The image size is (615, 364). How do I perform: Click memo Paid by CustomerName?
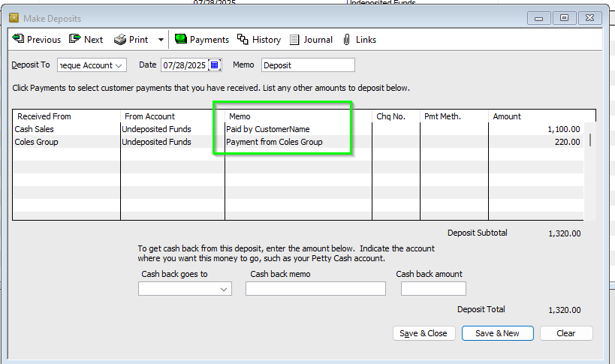268,129
